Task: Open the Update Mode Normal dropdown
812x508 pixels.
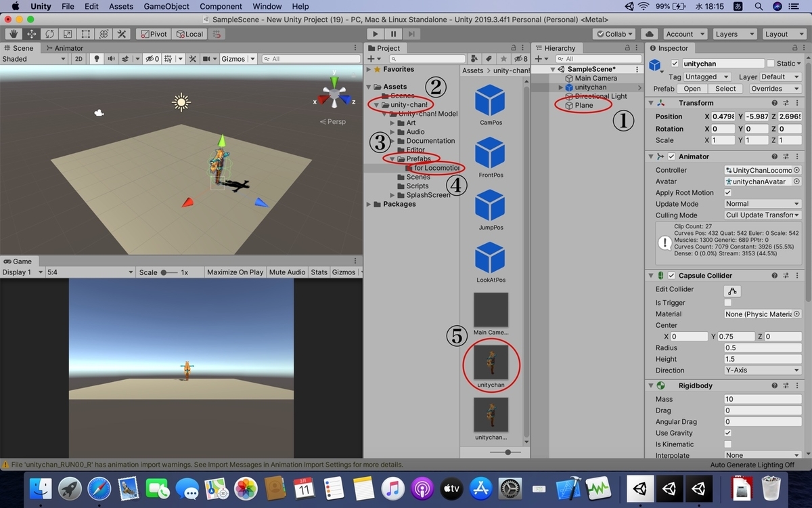Action: 763,204
